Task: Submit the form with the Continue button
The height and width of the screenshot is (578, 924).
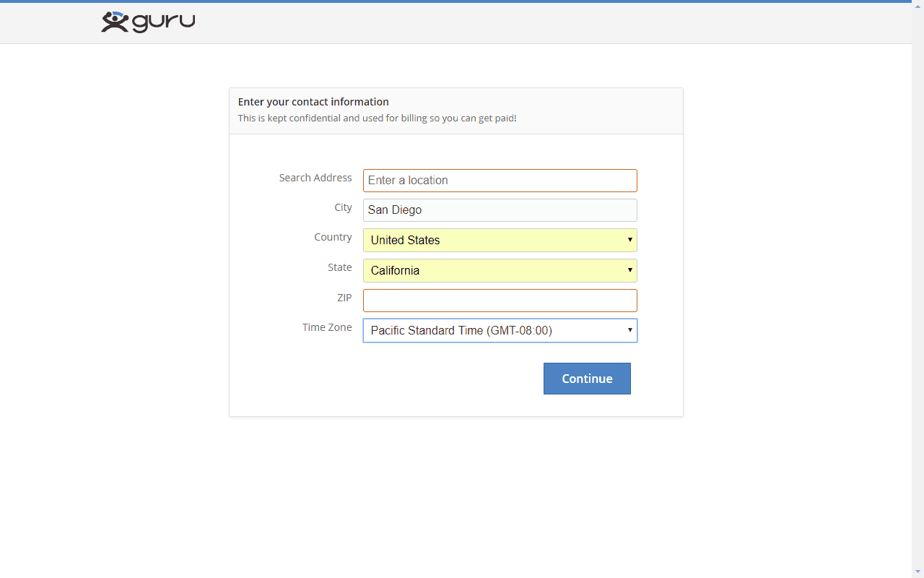Action: (587, 379)
